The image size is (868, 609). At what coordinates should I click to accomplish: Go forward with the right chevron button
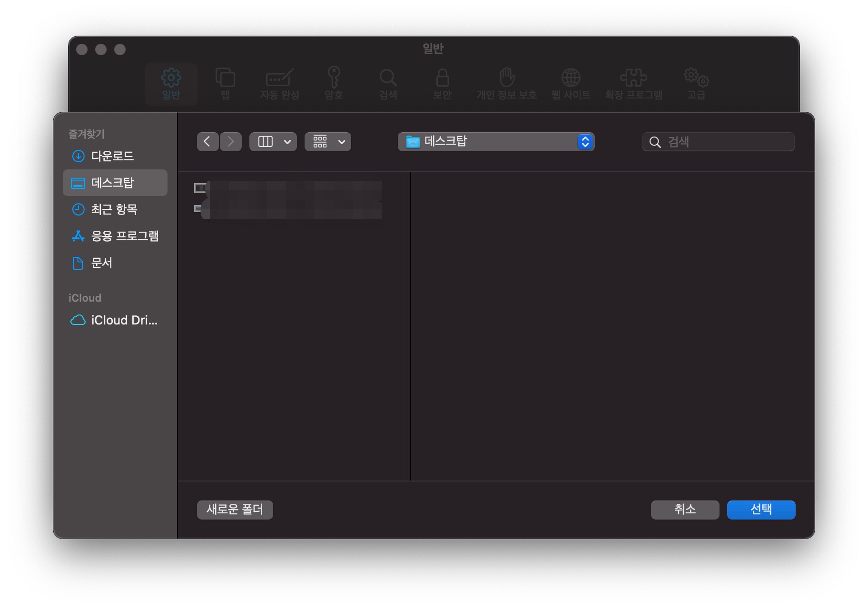[231, 142]
